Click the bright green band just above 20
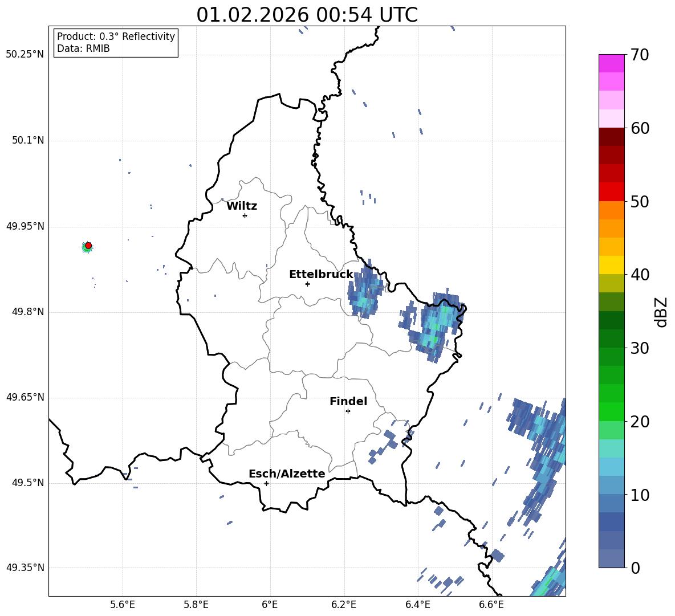This screenshot has height=616, width=675. [611, 411]
